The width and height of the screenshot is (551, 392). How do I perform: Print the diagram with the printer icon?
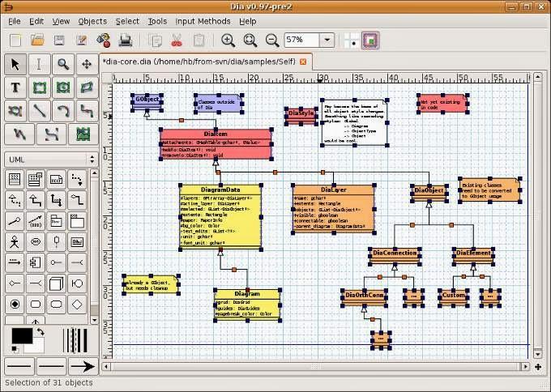pyautogui.click(x=126, y=40)
